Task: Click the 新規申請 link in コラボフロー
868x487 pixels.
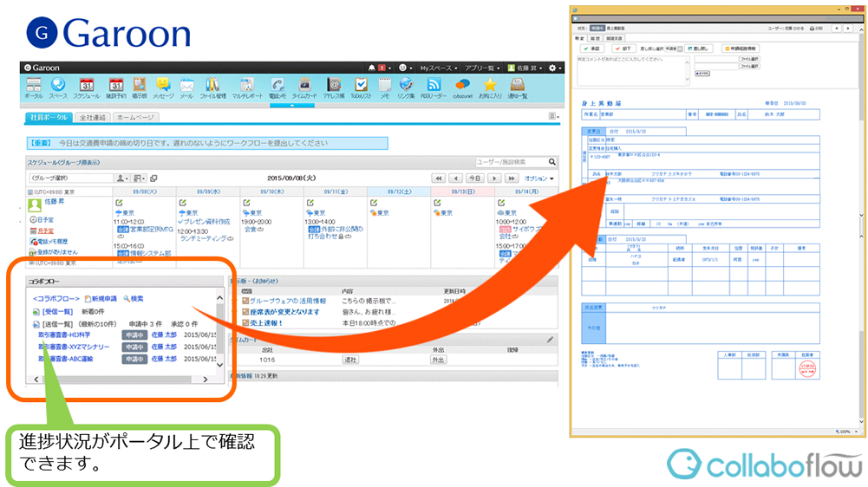Action: click(101, 299)
